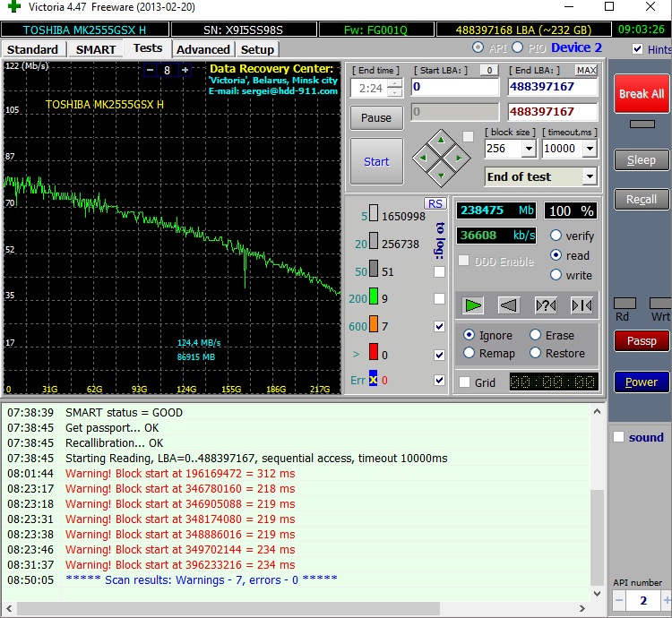Screen dimensions: 672x618
Task: Open the timeout ms dropdown
Action: coord(590,149)
